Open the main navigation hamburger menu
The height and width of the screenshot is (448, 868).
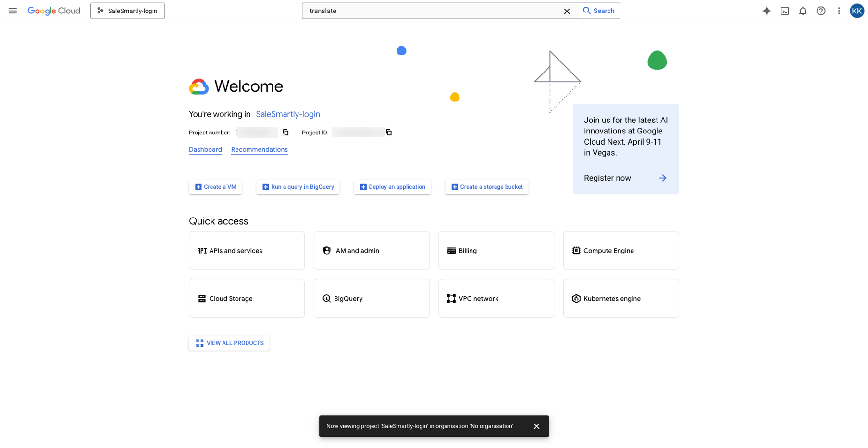point(12,11)
